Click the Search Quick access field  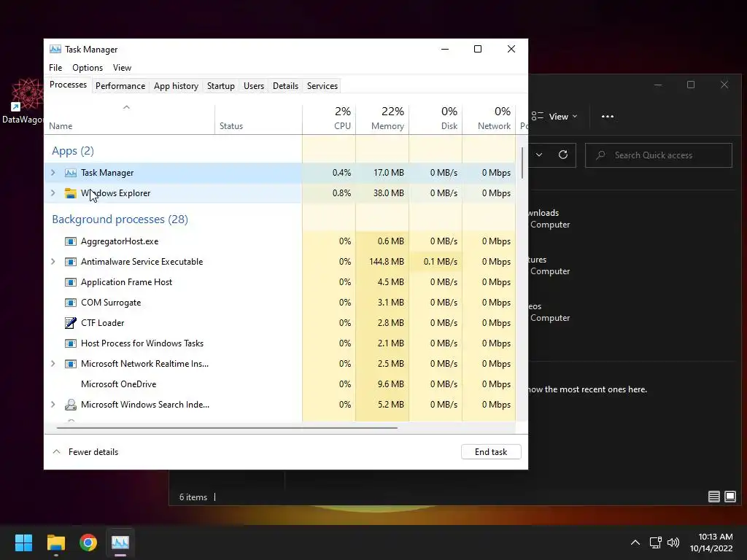click(x=659, y=155)
